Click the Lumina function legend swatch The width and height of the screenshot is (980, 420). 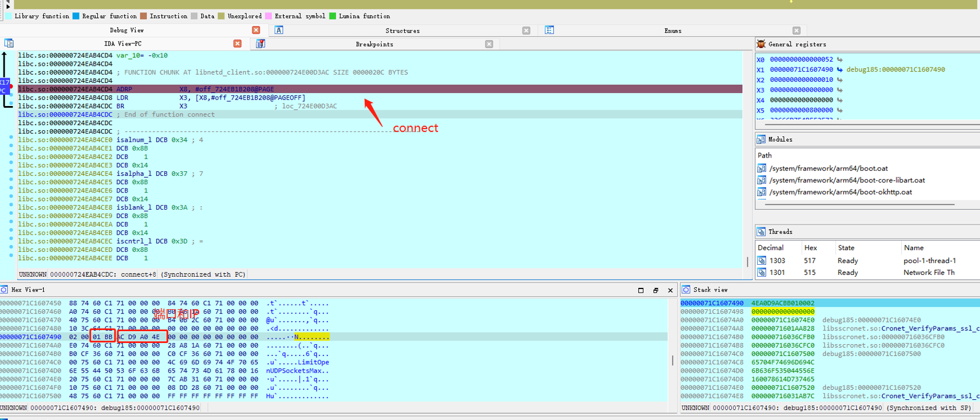(332, 16)
